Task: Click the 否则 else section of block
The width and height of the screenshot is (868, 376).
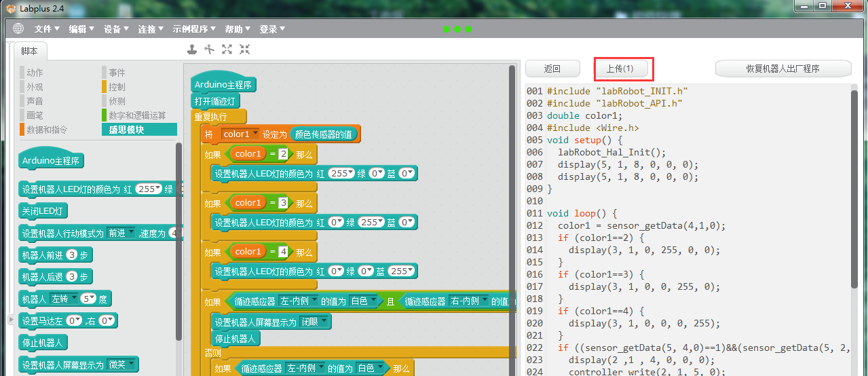Action: [212, 353]
